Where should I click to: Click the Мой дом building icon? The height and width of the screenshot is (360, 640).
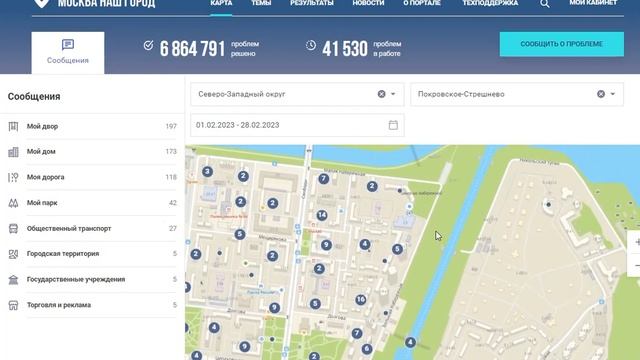tap(13, 152)
